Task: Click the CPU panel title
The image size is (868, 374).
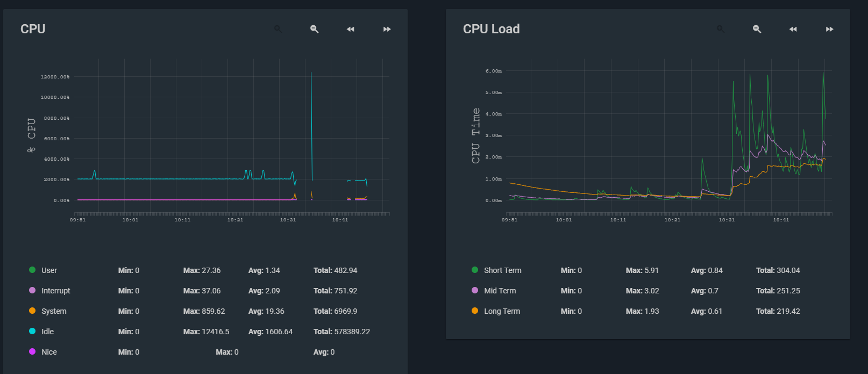Action: pyautogui.click(x=33, y=29)
